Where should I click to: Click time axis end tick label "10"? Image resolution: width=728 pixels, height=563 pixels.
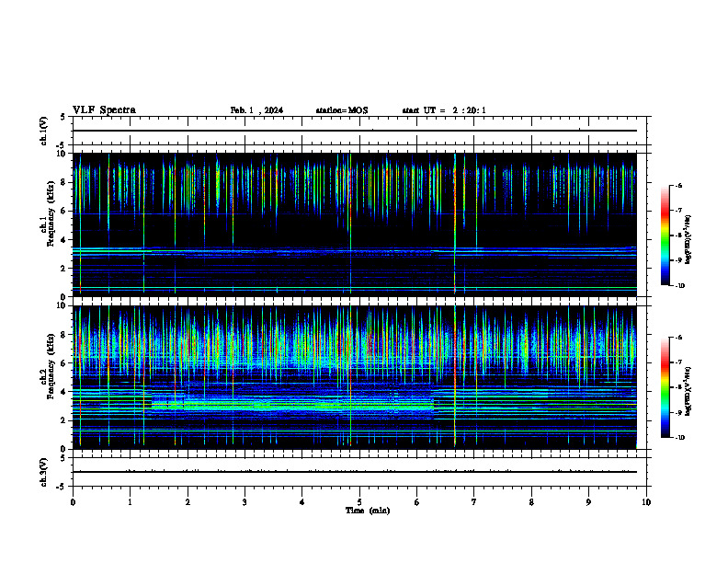(646, 502)
